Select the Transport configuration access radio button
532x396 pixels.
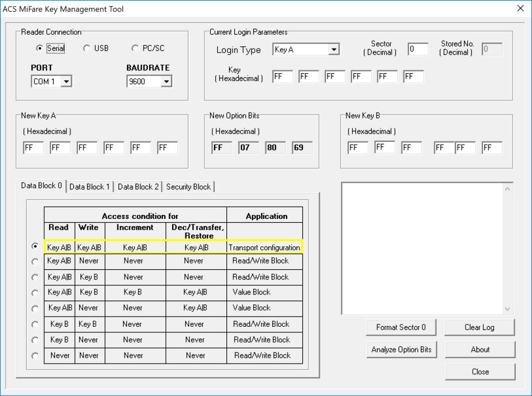pos(35,246)
